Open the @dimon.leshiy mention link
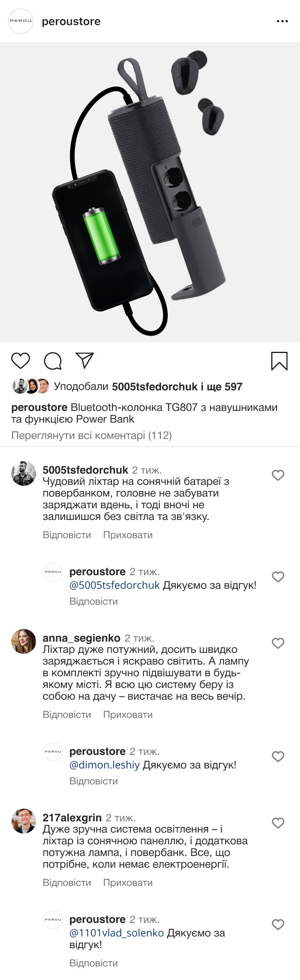The image size is (300, 980). click(x=105, y=765)
